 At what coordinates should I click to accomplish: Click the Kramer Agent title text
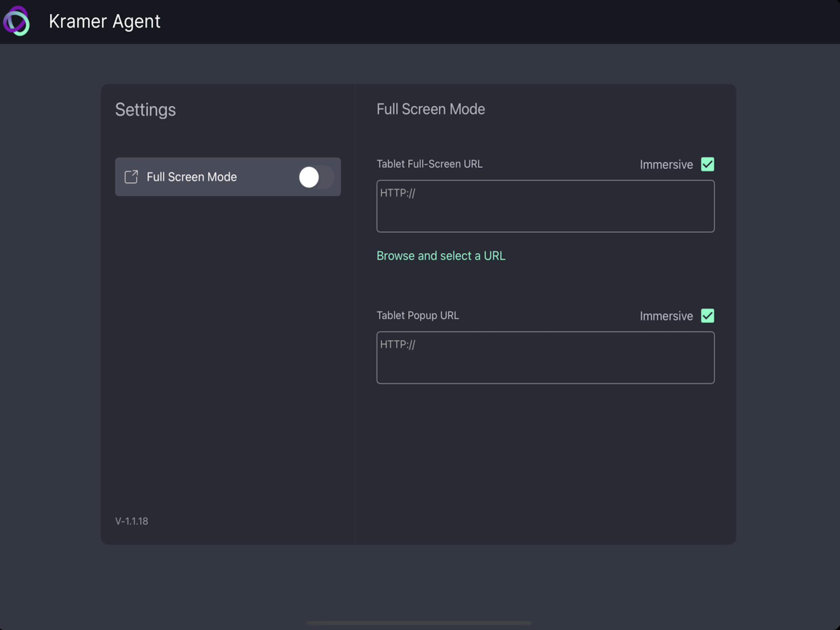tap(104, 22)
